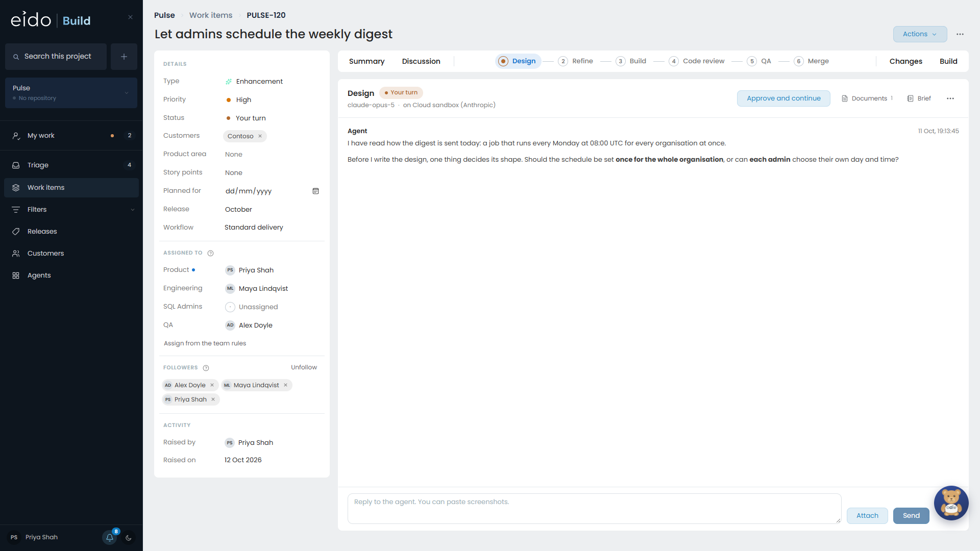Open the page more options menu
Screen dimensions: 980x551
click(960, 34)
